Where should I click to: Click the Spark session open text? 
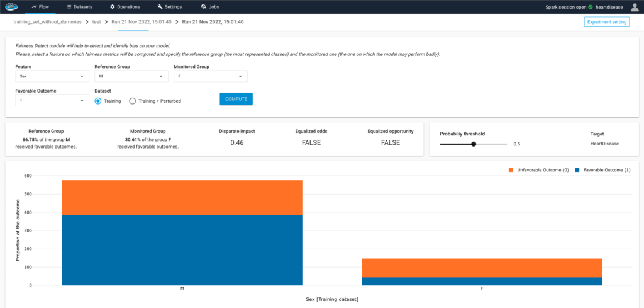point(565,7)
